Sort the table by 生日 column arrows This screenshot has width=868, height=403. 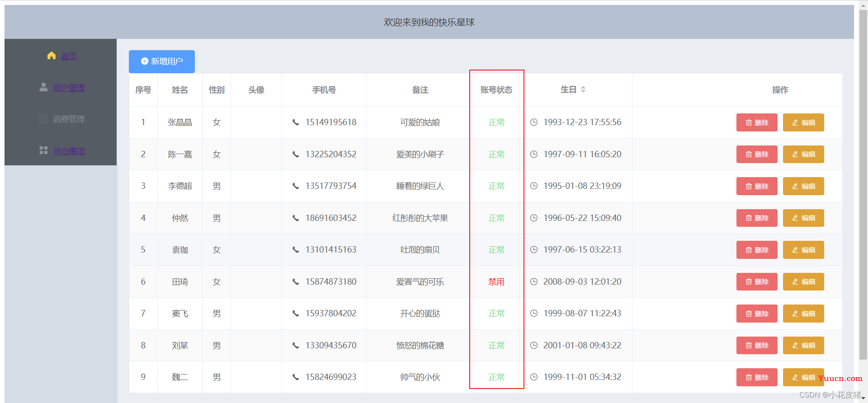583,89
